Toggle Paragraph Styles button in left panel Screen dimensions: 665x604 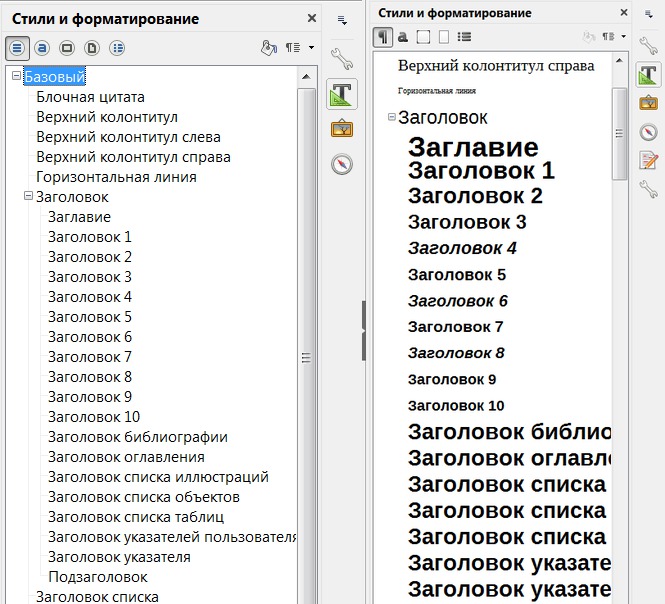point(17,47)
